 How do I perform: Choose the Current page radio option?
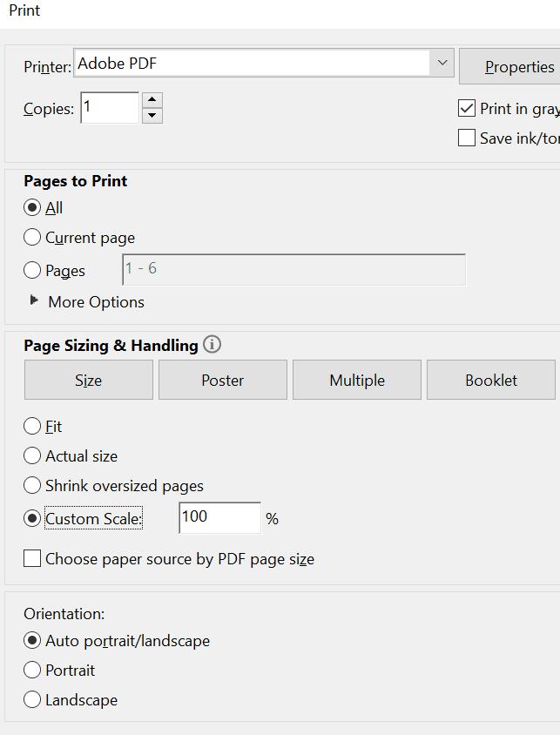pyautogui.click(x=32, y=237)
